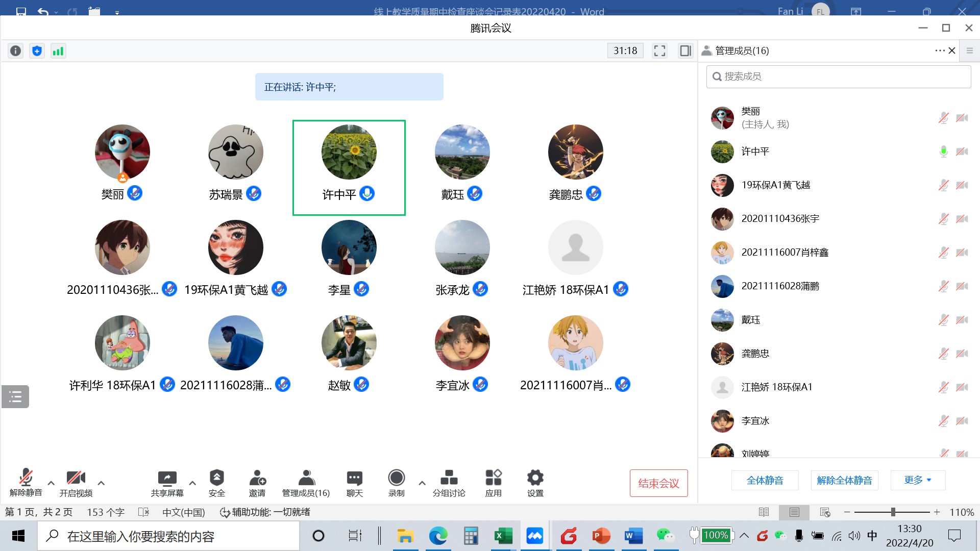Expand the arrow next to 共享屏幕

coord(192,483)
